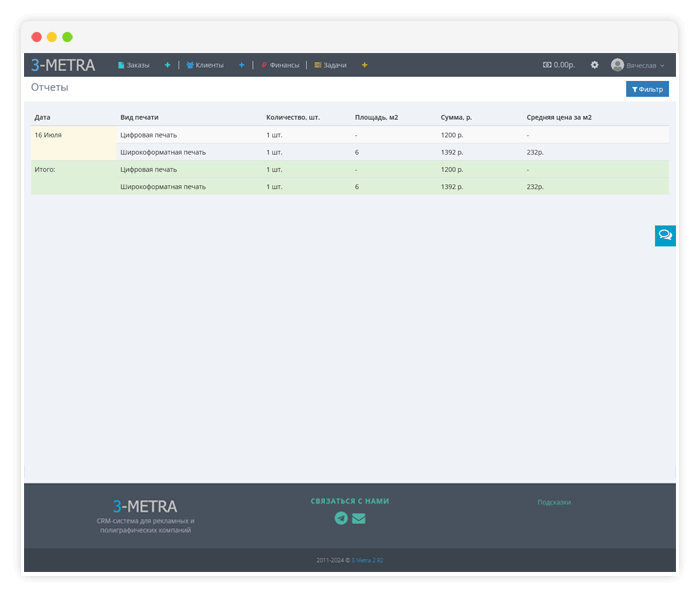The width and height of the screenshot is (700, 600).
Task: Select the 16 Июля date cell
Action: tap(74, 143)
